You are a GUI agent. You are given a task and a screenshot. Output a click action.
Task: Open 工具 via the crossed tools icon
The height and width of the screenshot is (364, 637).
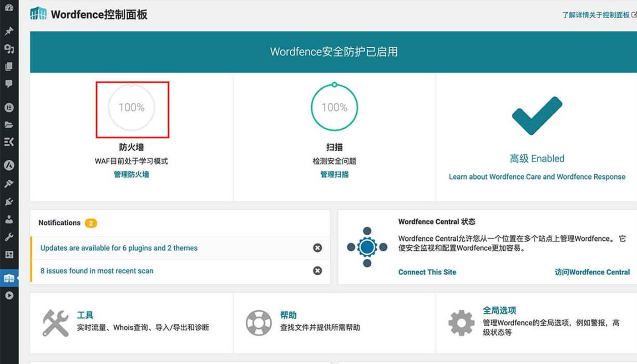pos(56,323)
